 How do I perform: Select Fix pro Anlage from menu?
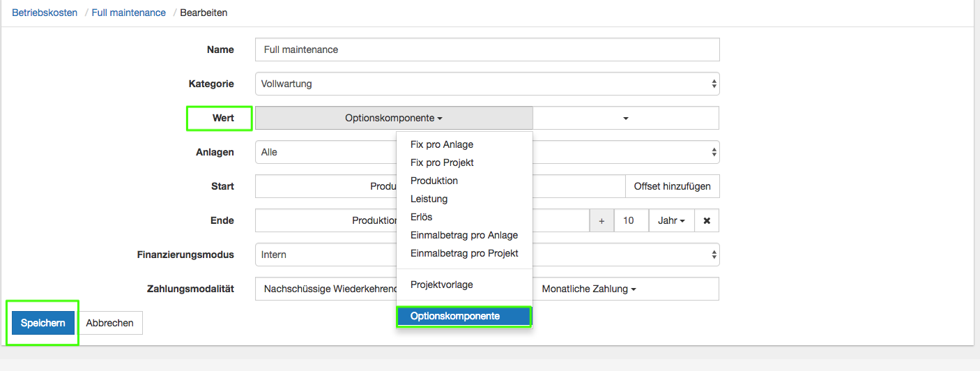click(x=442, y=144)
